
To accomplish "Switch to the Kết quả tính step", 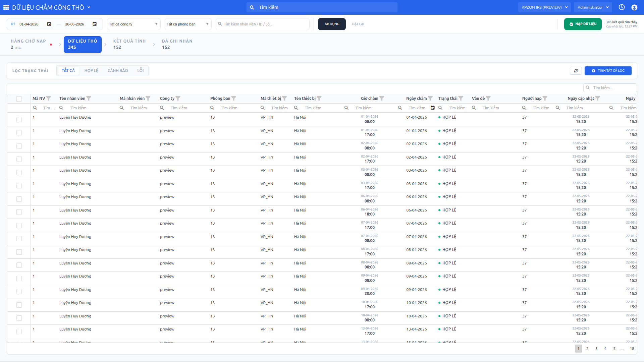I will click(x=129, y=44).
